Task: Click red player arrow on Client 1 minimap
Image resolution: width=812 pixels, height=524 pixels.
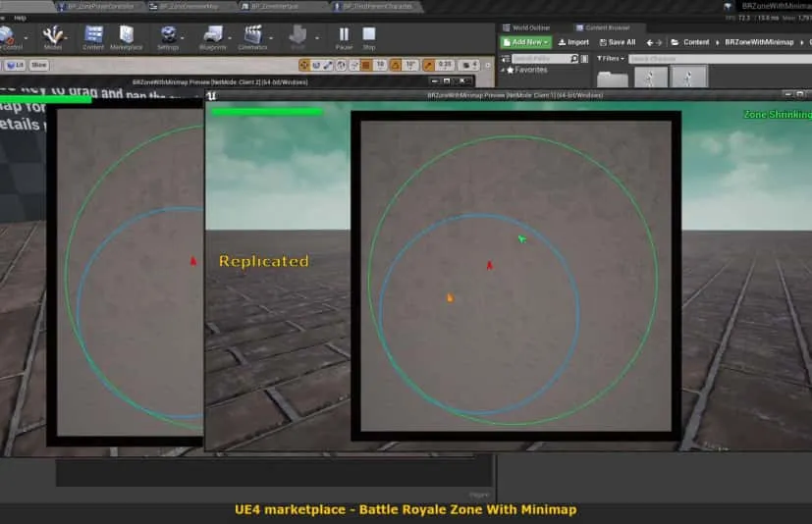Action: coord(489,266)
